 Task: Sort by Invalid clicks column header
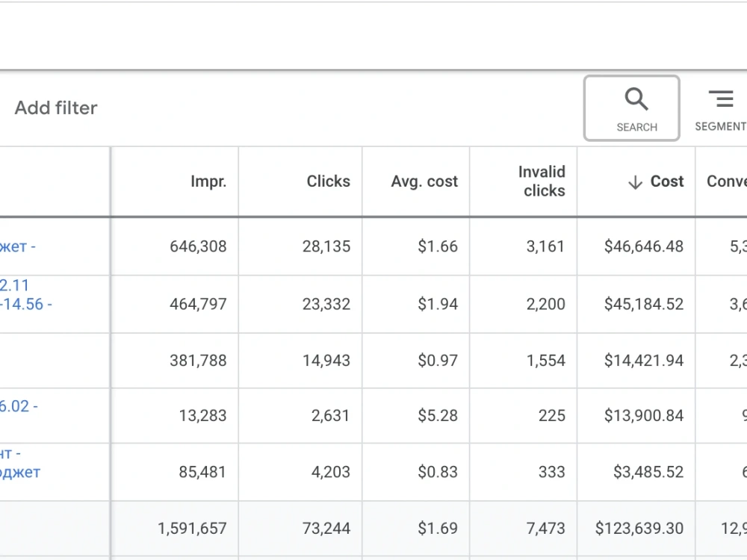(542, 181)
